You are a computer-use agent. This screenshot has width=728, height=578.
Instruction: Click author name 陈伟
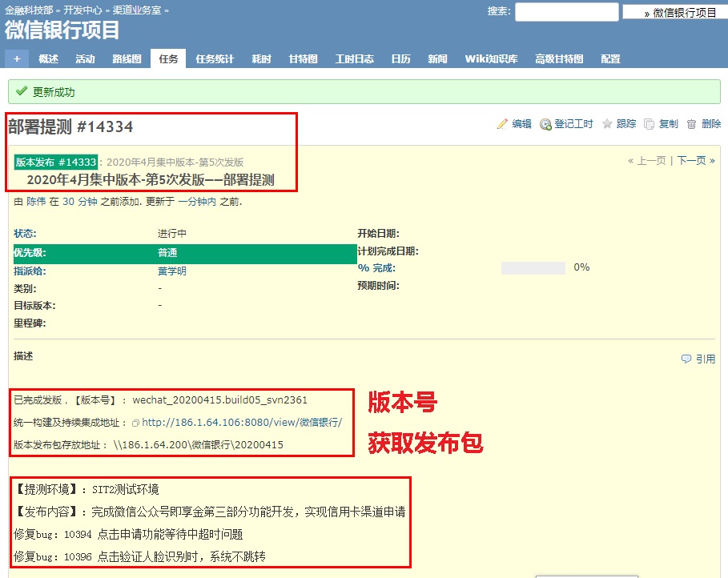pos(36,202)
